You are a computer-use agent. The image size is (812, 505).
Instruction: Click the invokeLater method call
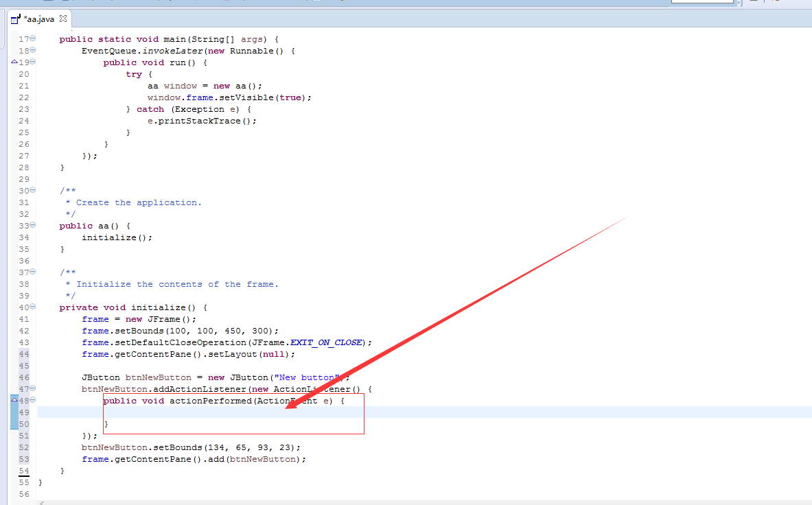(172, 51)
